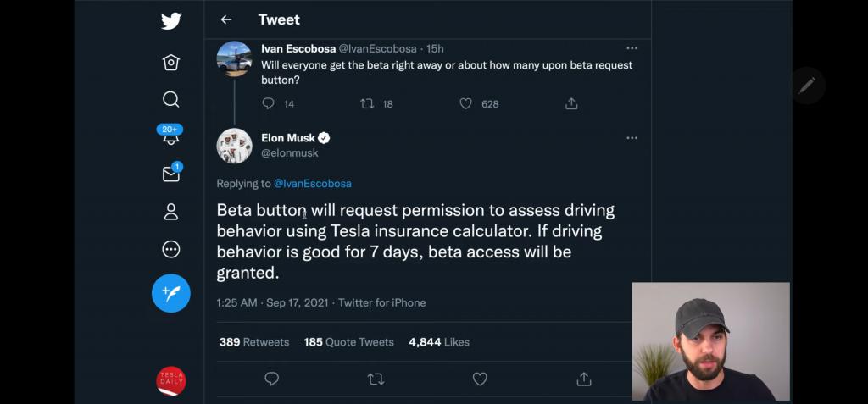Open more options on Ivan Escobosa's tweet

[x=632, y=48]
